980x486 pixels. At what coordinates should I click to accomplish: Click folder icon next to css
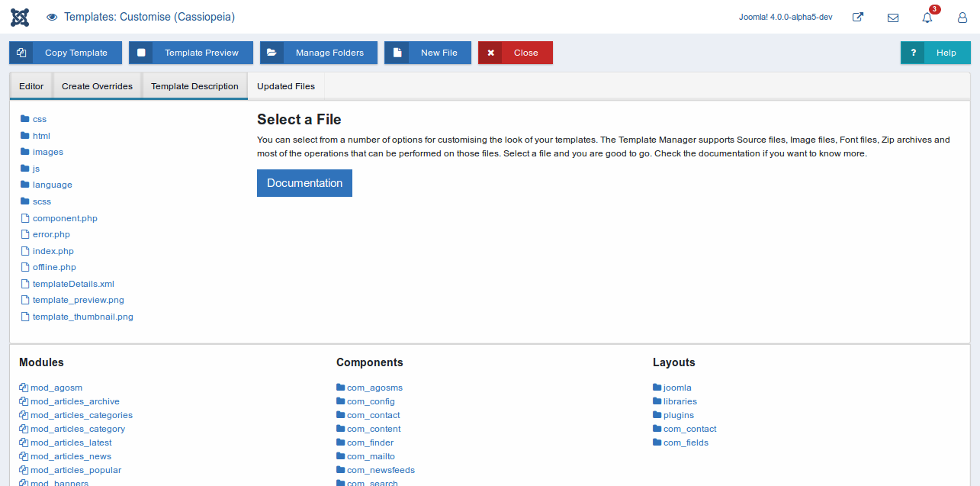25,119
